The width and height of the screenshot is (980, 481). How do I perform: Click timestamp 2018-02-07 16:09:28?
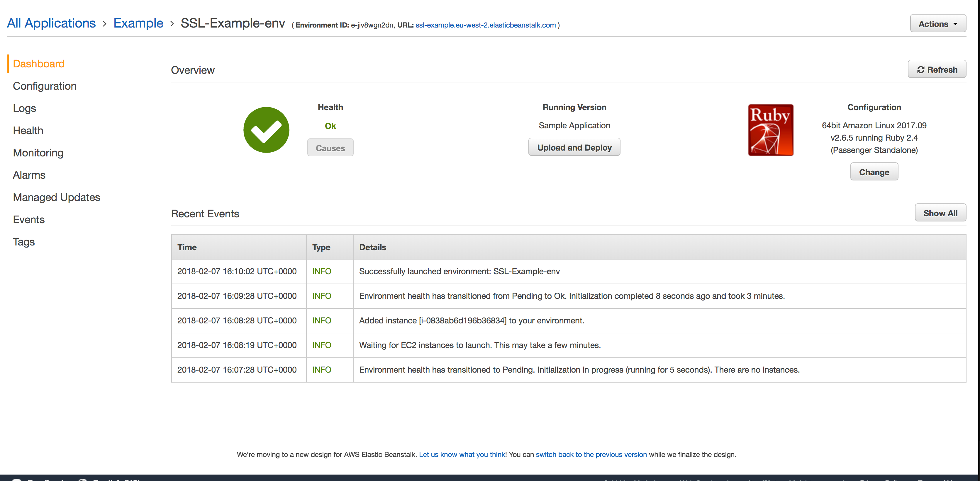[237, 296]
